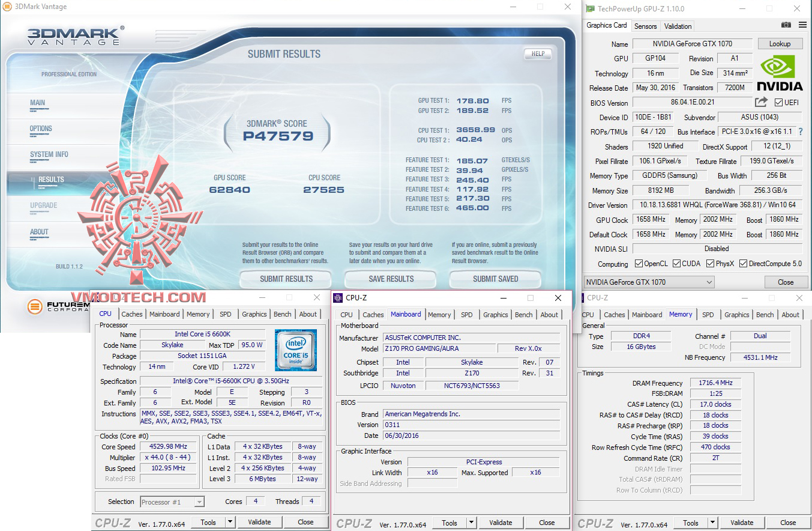Toggle the OpenCL checkbox in GPU-Z
This screenshot has width=812, height=531.
pos(640,264)
